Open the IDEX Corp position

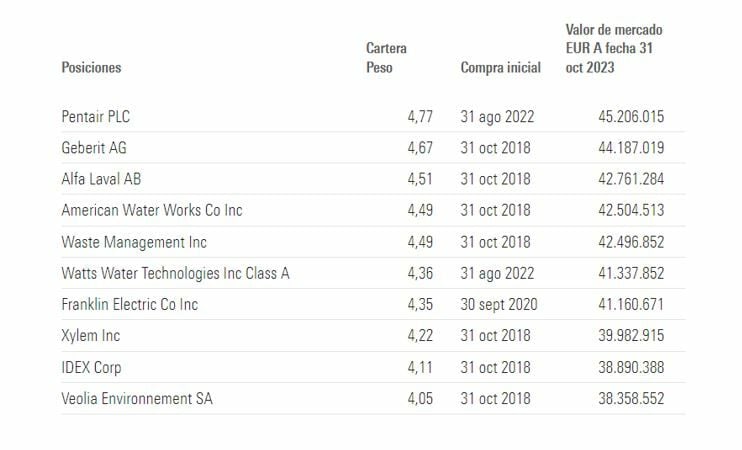(x=91, y=367)
